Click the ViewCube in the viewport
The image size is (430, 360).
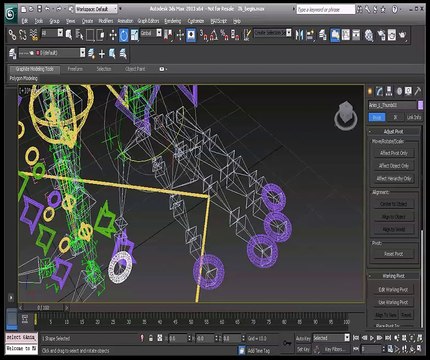(346, 115)
